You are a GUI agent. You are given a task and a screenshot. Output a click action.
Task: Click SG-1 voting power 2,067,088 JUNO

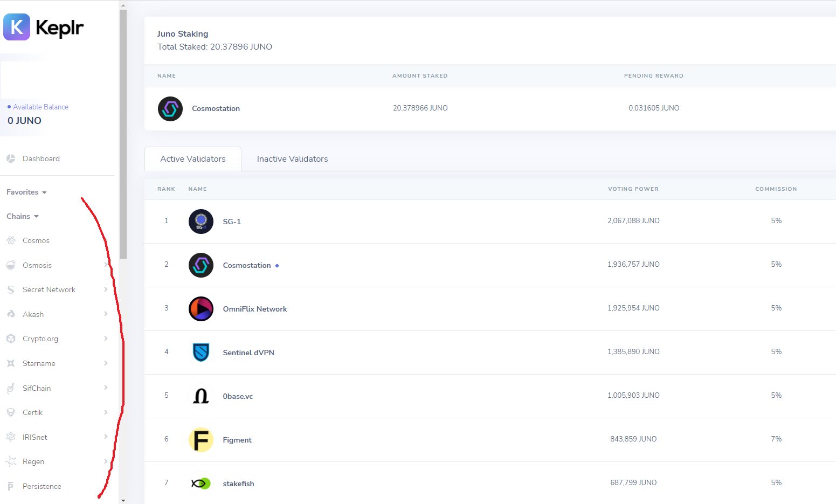(x=633, y=220)
